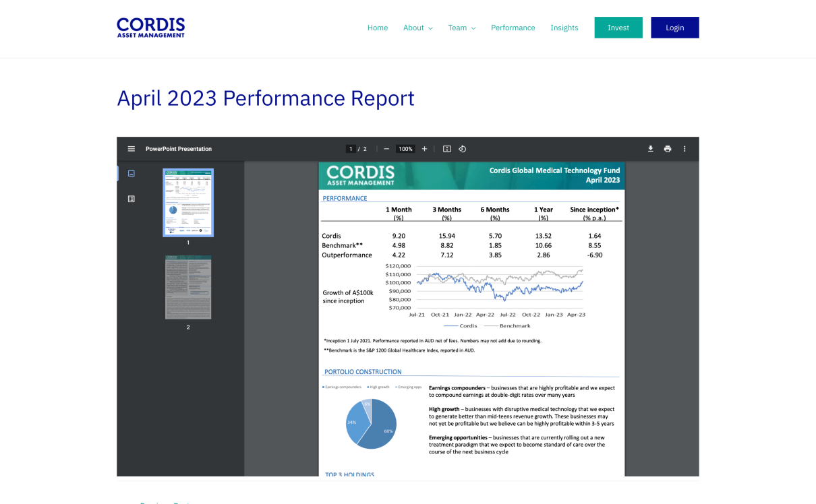Click the fit to page icon
This screenshot has width=816, height=504.
tap(446, 149)
